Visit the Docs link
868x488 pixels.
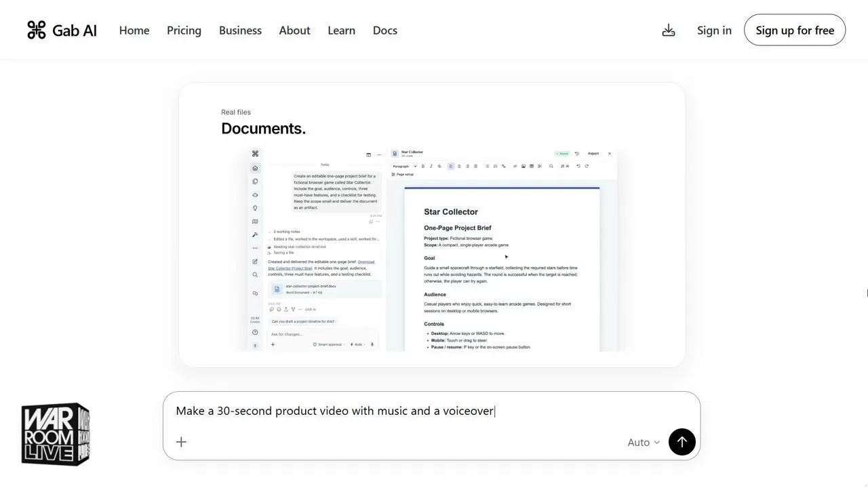coord(384,30)
